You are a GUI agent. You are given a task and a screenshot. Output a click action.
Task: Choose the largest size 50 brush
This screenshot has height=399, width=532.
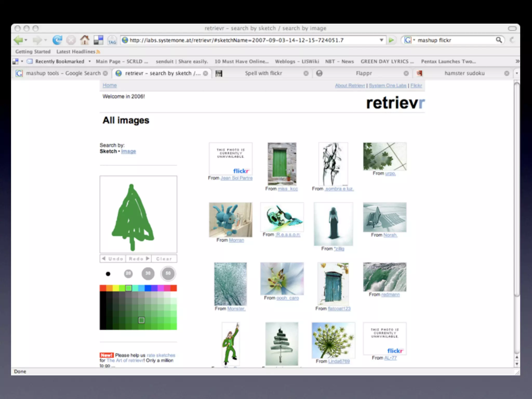pyautogui.click(x=168, y=274)
